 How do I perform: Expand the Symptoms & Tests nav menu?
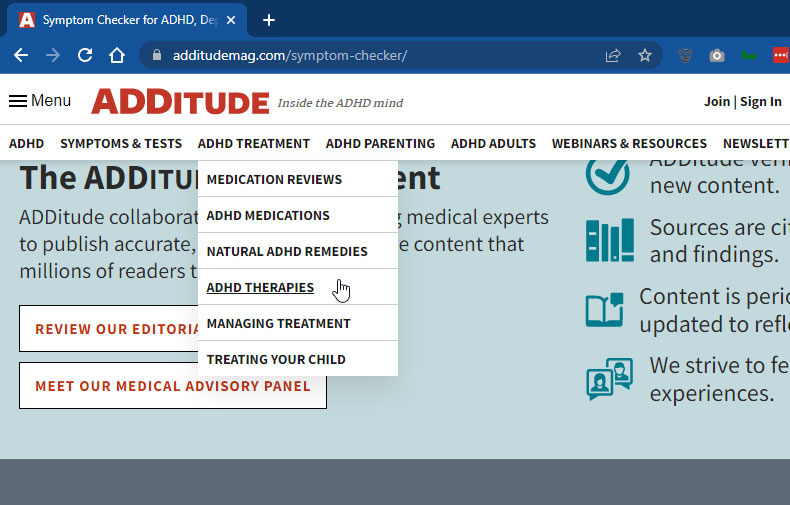pyautogui.click(x=121, y=143)
